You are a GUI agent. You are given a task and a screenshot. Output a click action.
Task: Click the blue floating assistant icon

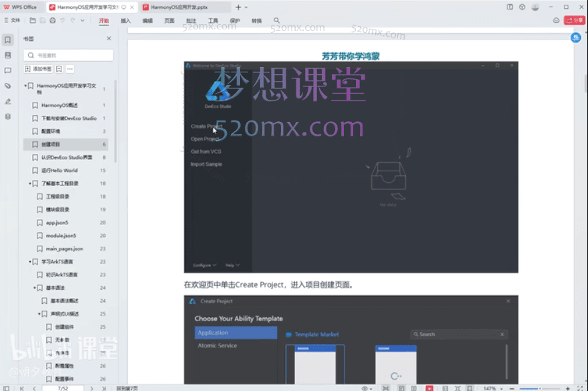(x=575, y=38)
